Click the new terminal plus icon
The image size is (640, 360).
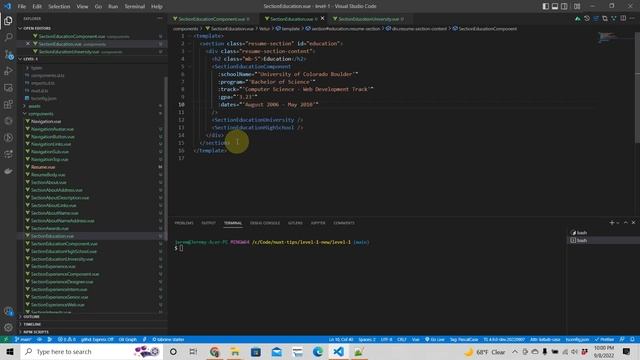point(611,222)
